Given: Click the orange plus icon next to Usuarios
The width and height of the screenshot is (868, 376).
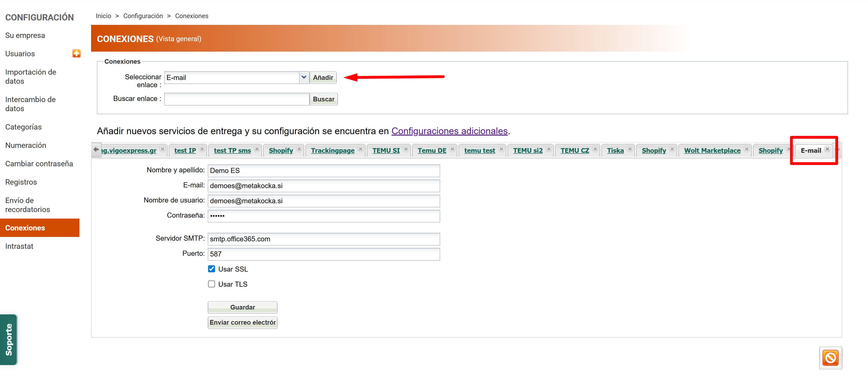Looking at the screenshot, I should 76,53.
